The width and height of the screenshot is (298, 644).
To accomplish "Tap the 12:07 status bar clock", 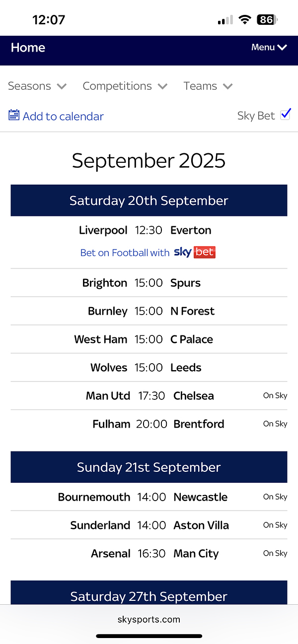I will pyautogui.click(x=49, y=20).
